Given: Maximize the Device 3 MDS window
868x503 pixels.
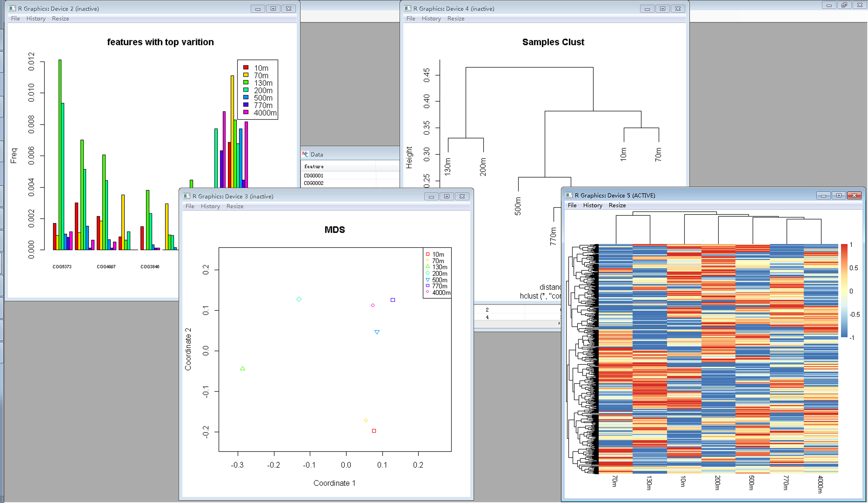Looking at the screenshot, I should coord(447,196).
